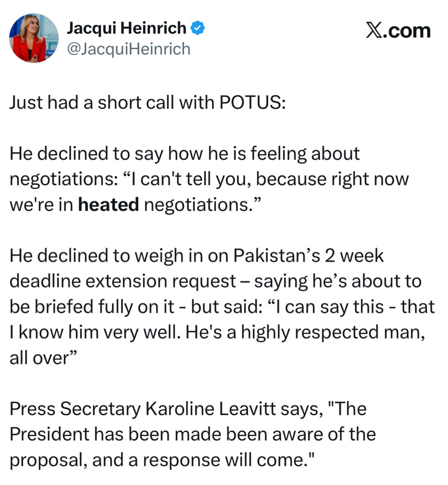Screen dimensions: 448x485
Task: Click the word "POTUS" in the first line
Action: click(250, 103)
